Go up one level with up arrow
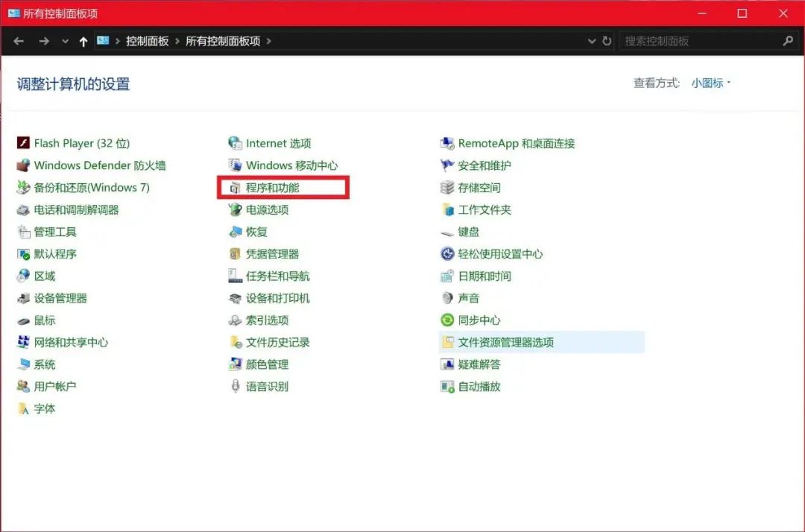Viewport: 805px width, 532px height. (x=83, y=42)
